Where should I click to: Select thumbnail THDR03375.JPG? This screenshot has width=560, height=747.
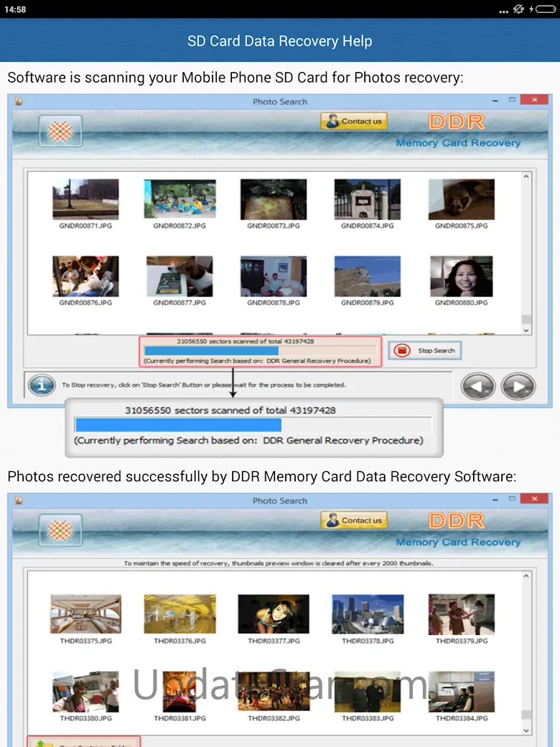85,614
